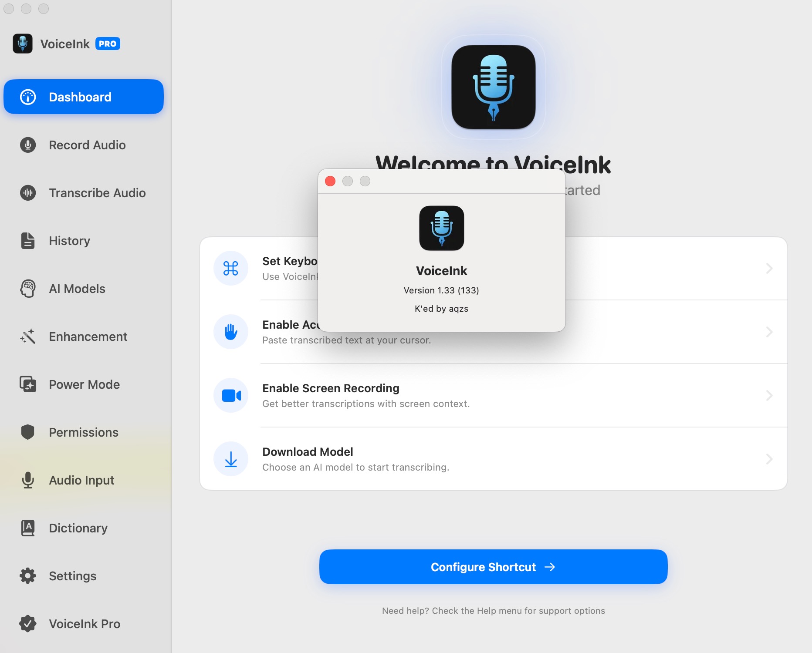Expand chevron on Set Keyboard Shortcut row
Screen dimensions: 812x653
click(769, 268)
